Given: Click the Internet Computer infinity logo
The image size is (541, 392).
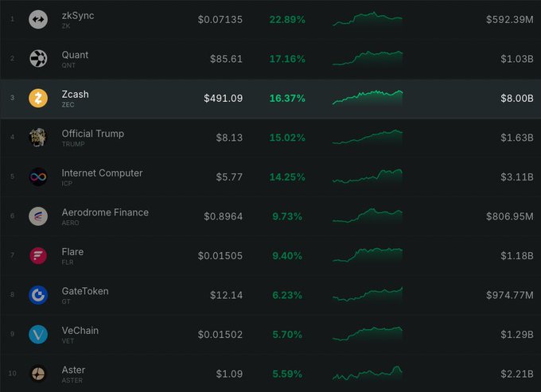Looking at the screenshot, I should [38, 177].
